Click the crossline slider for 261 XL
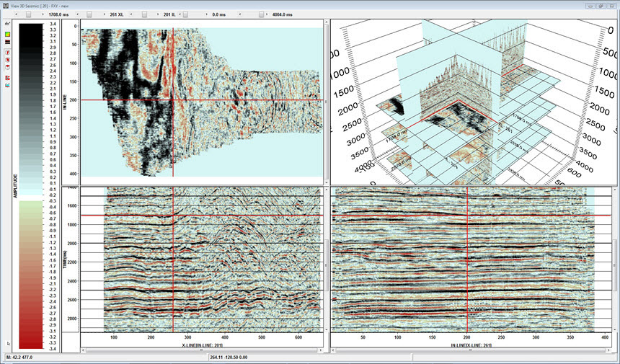Screen dimensions: 620x364 pos(89,14)
